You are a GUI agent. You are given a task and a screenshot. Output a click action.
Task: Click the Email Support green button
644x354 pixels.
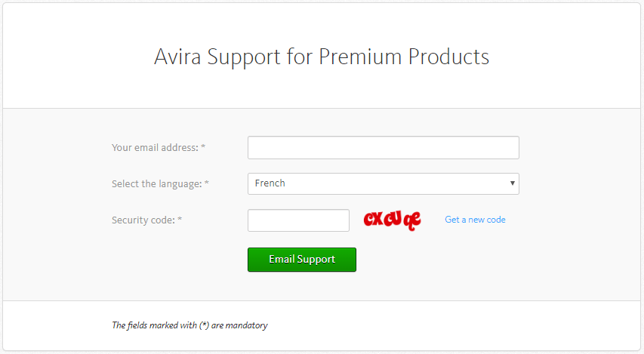pyautogui.click(x=302, y=260)
